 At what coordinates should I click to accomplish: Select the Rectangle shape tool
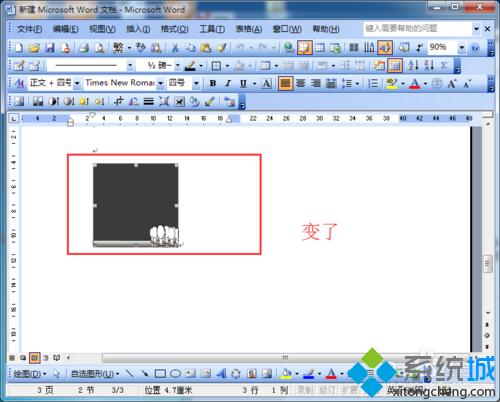point(160,374)
